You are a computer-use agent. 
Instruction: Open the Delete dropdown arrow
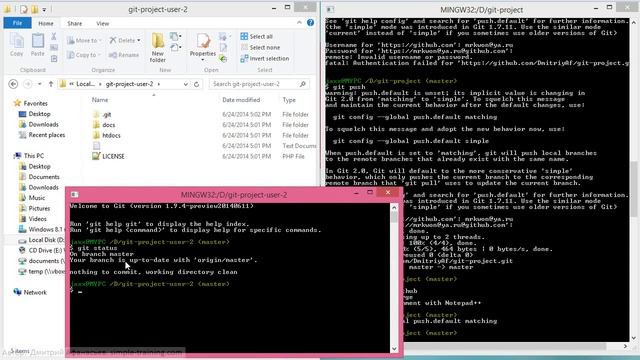pos(139,40)
